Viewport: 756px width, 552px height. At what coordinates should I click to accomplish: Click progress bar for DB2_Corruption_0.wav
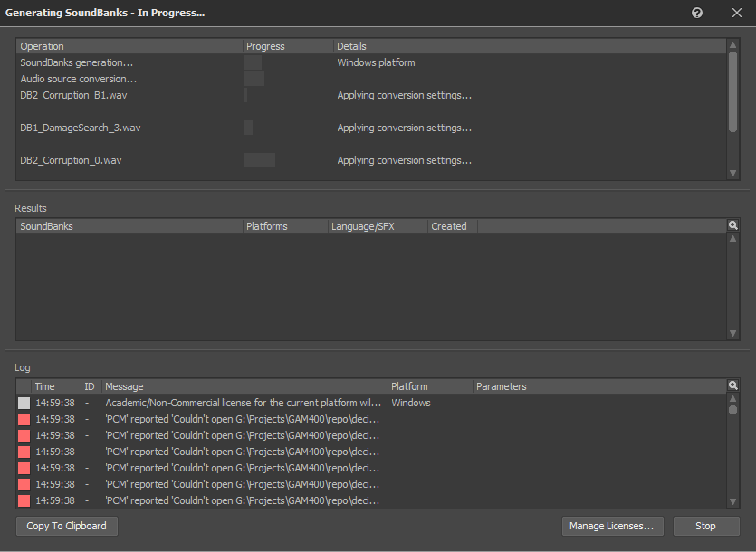[x=259, y=160]
